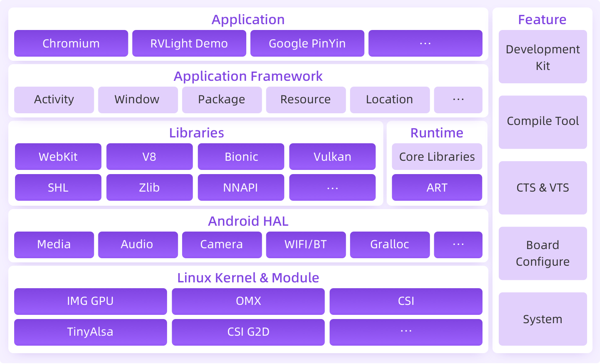Expand the Application Framework ellipsis

[x=458, y=100]
